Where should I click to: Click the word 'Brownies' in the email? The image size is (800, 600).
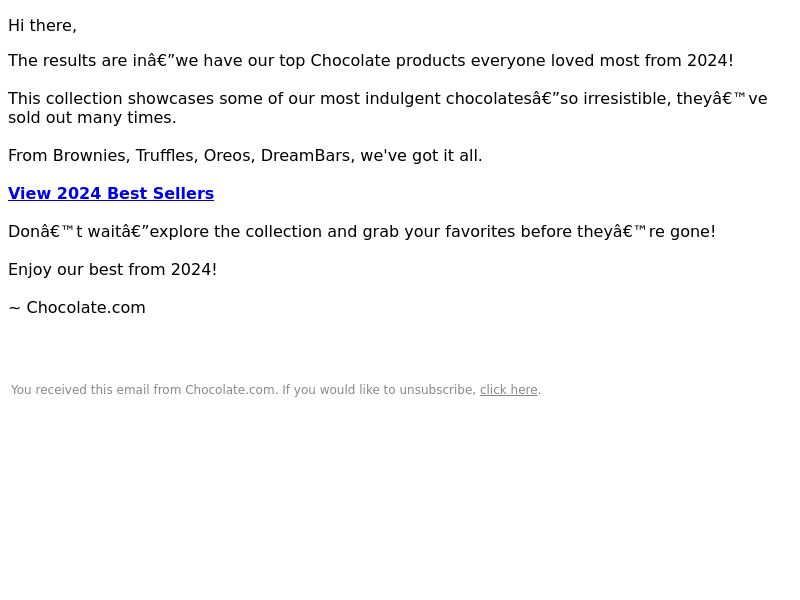click(90, 156)
